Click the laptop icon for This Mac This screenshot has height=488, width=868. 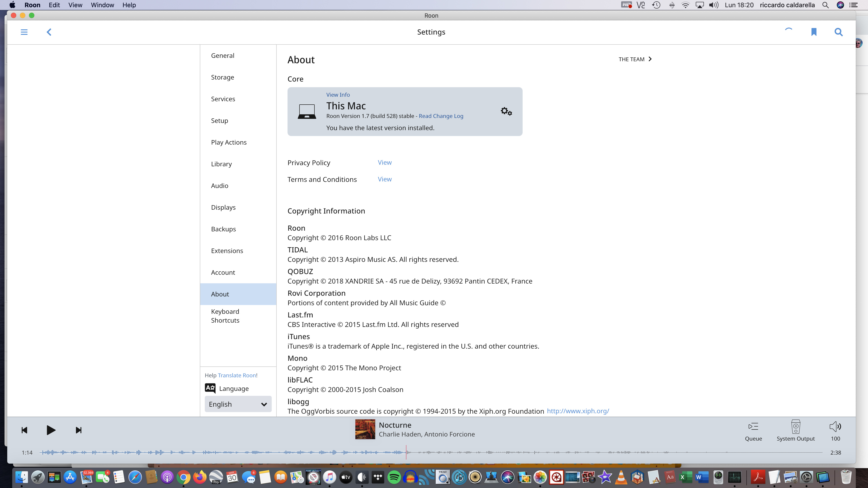coord(307,111)
